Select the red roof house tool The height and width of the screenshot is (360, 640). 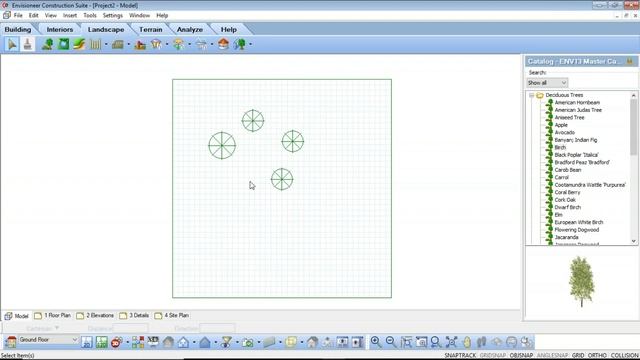pyautogui.click(x=223, y=44)
